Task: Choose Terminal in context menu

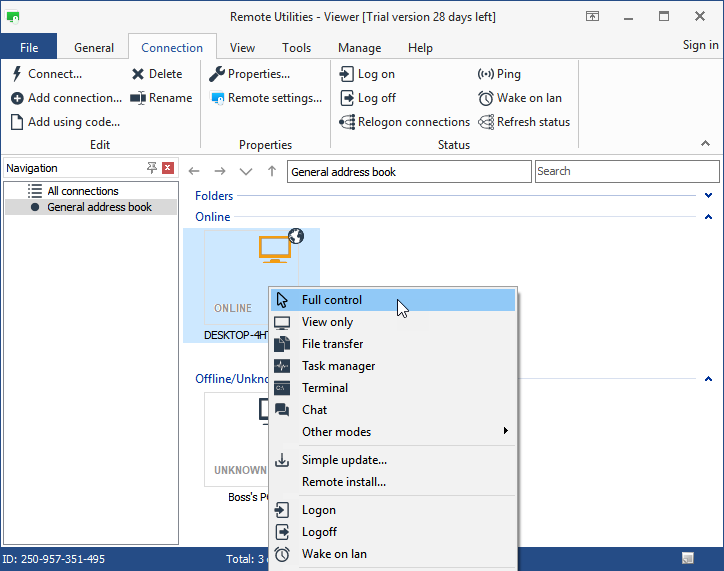Action: click(393, 388)
